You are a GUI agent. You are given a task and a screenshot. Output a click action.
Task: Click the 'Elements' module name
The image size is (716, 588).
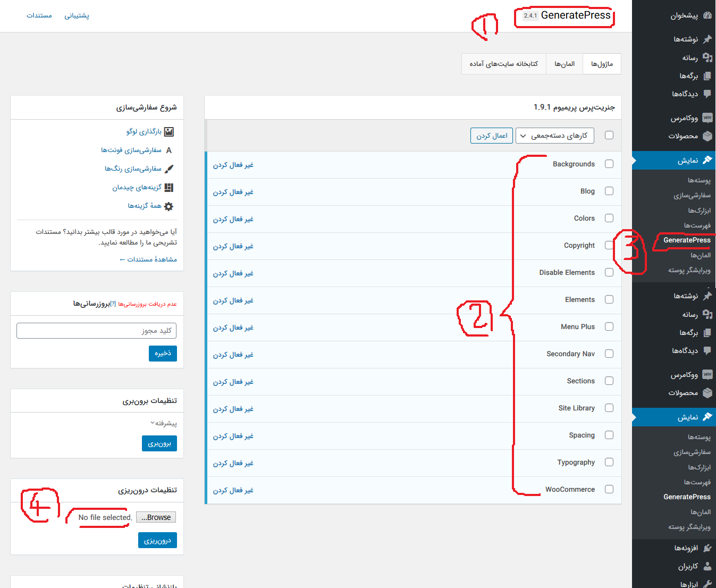(580, 299)
